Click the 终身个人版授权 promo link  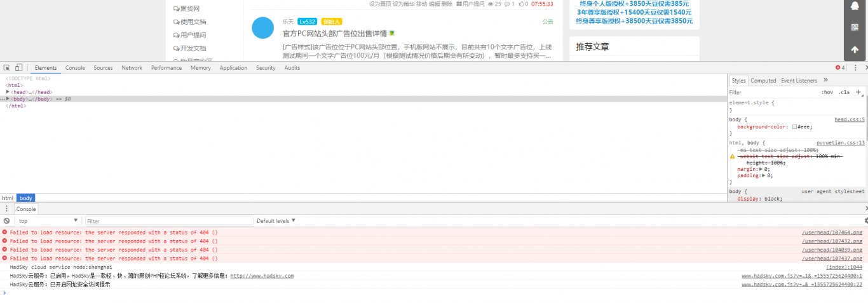coord(634,3)
